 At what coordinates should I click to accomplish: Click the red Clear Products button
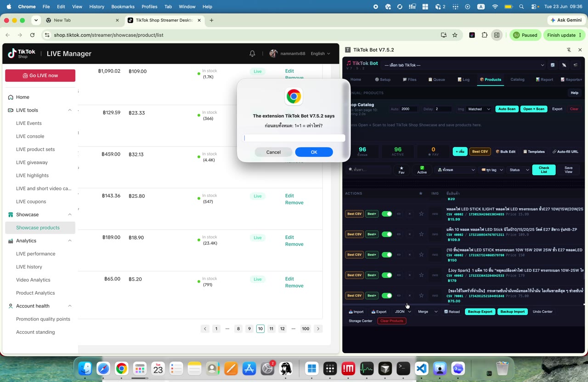[x=391, y=321]
